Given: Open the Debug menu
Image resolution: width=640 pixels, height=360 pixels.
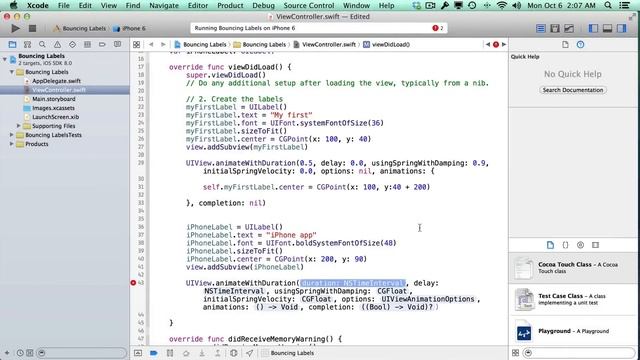Looking at the screenshot, I should point(263,5).
